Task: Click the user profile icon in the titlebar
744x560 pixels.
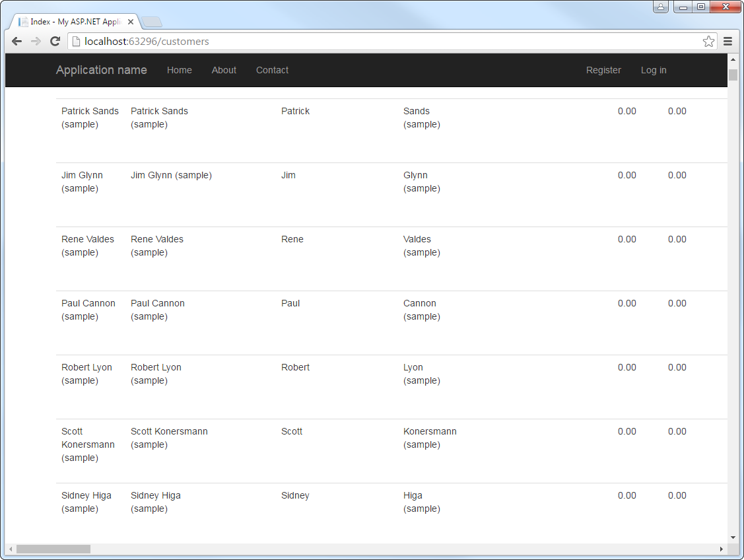Action: 661,7
